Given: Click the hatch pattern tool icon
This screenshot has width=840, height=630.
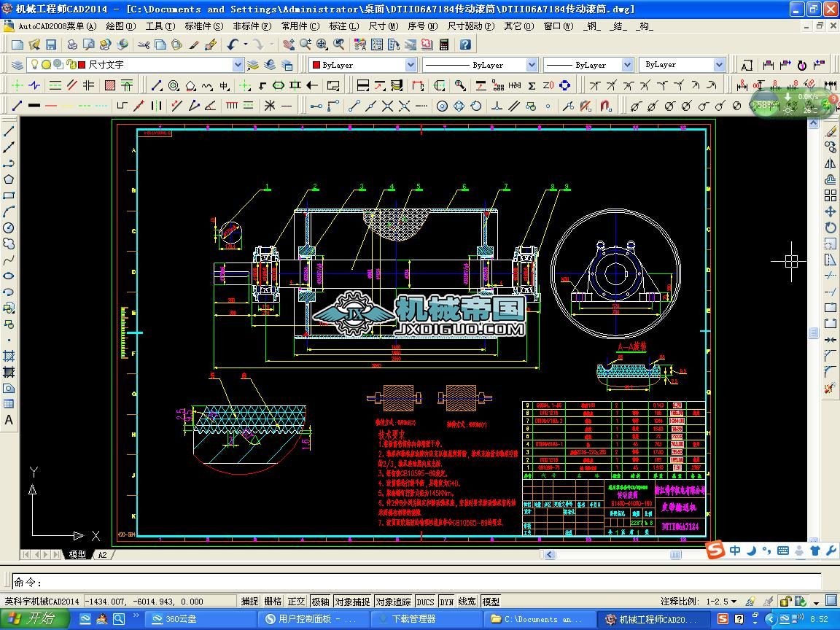Looking at the screenshot, I should coord(110,85).
